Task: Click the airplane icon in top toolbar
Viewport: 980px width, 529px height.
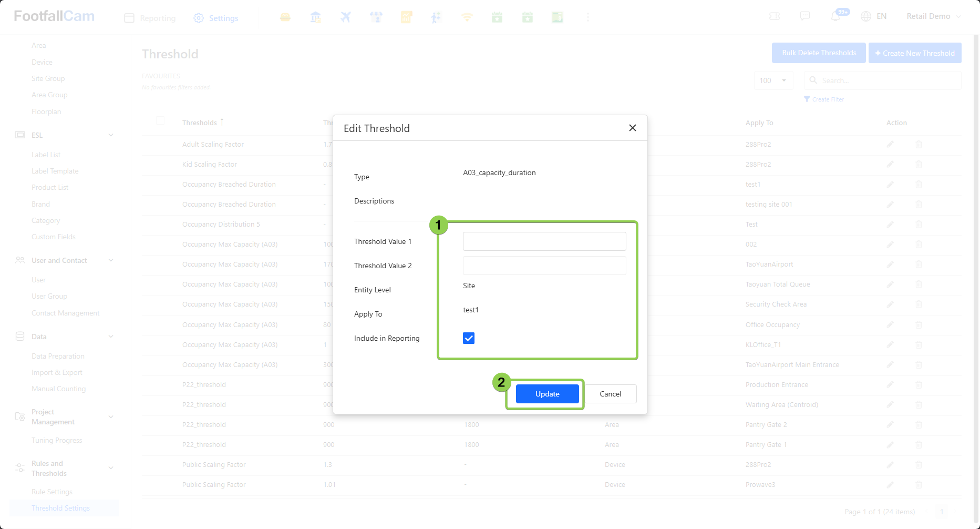Action: (x=345, y=17)
